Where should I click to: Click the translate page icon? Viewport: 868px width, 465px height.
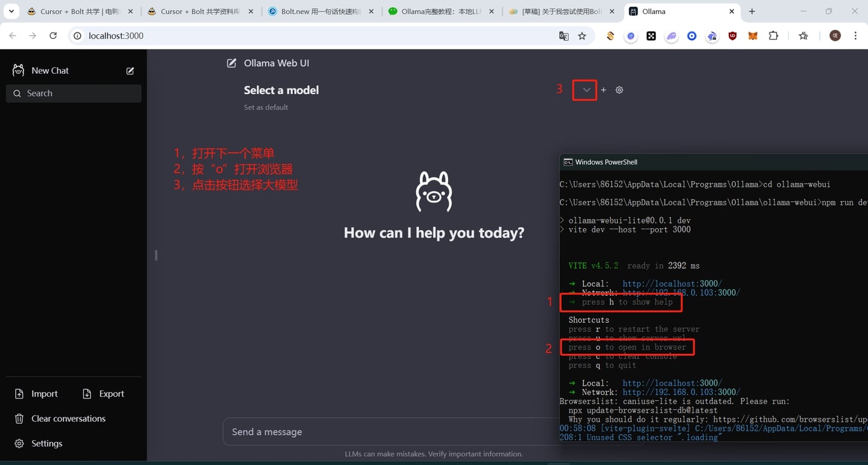(x=564, y=36)
